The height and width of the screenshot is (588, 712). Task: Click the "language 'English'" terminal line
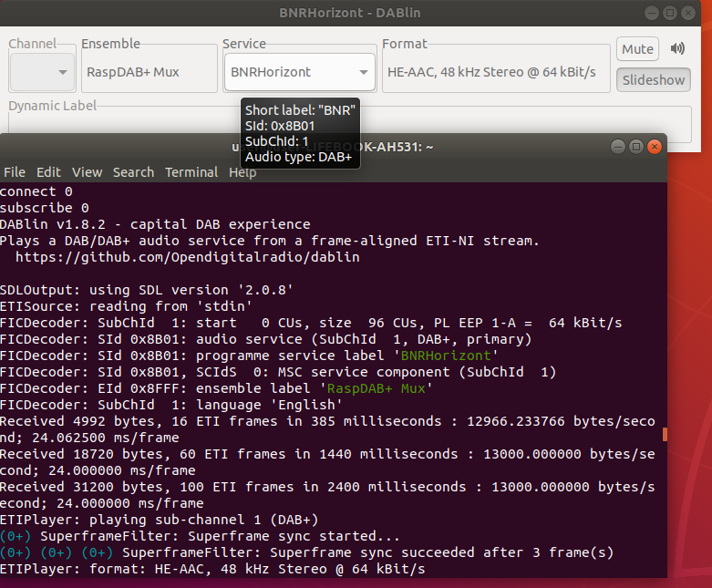pos(170,405)
